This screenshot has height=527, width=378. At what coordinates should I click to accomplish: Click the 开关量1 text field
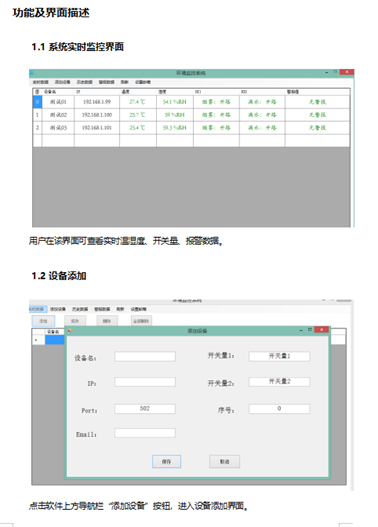[279, 356]
